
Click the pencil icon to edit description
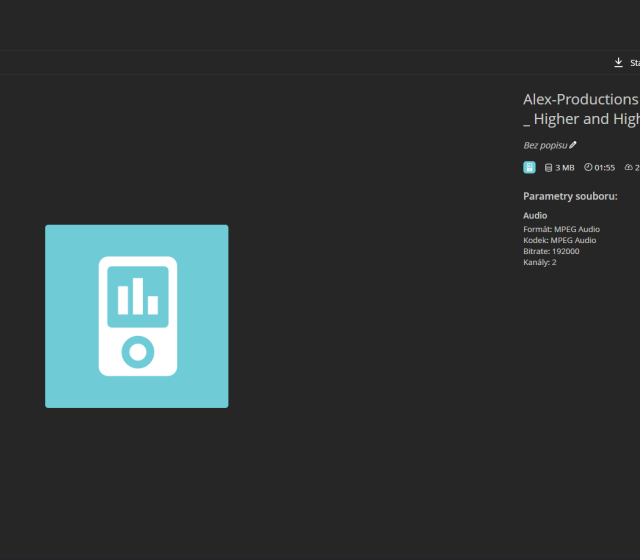573,145
